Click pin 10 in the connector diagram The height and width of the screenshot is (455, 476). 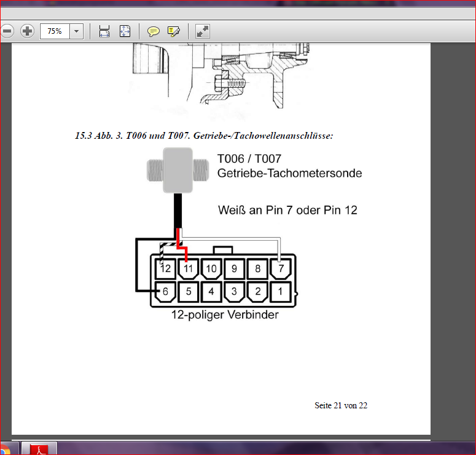click(211, 268)
